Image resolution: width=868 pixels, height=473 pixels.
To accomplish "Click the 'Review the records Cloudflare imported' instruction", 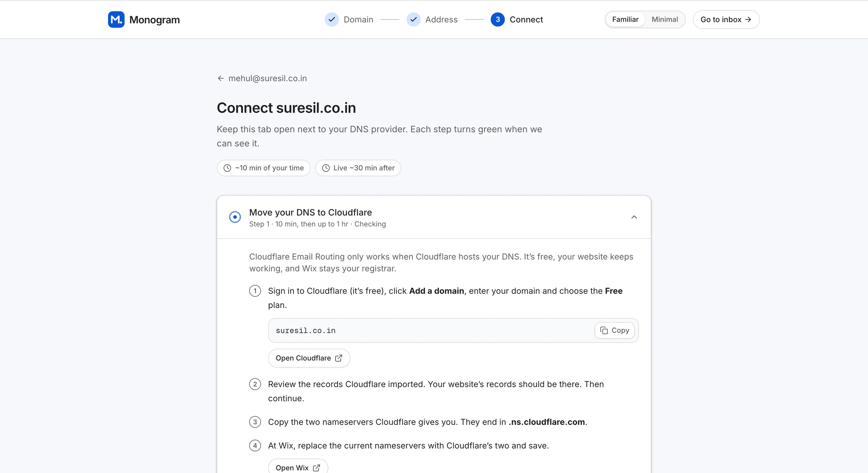I will (436, 392).
